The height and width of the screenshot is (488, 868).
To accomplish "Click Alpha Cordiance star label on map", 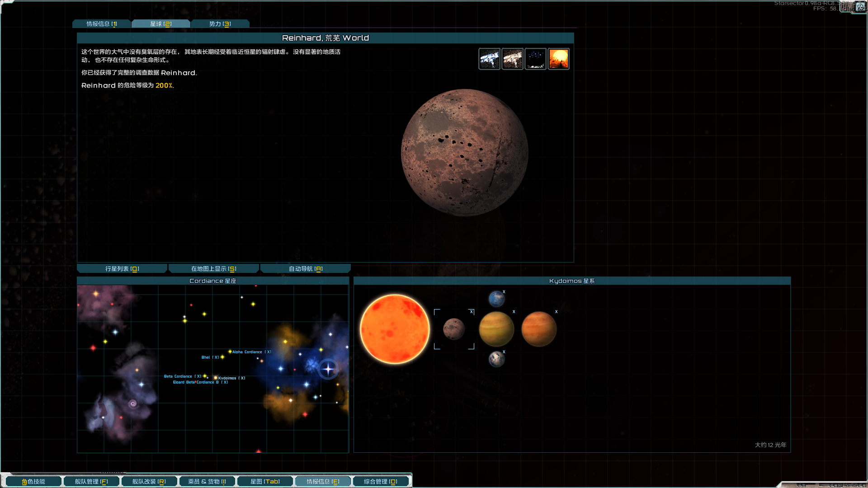I will pos(247,352).
